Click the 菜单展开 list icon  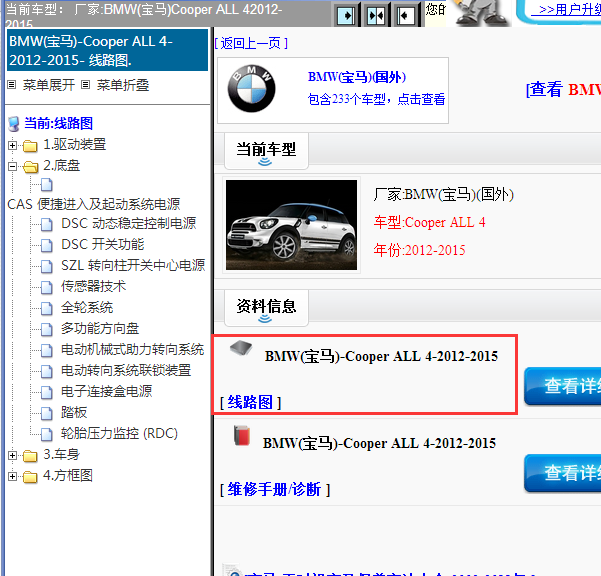[x=12, y=85]
